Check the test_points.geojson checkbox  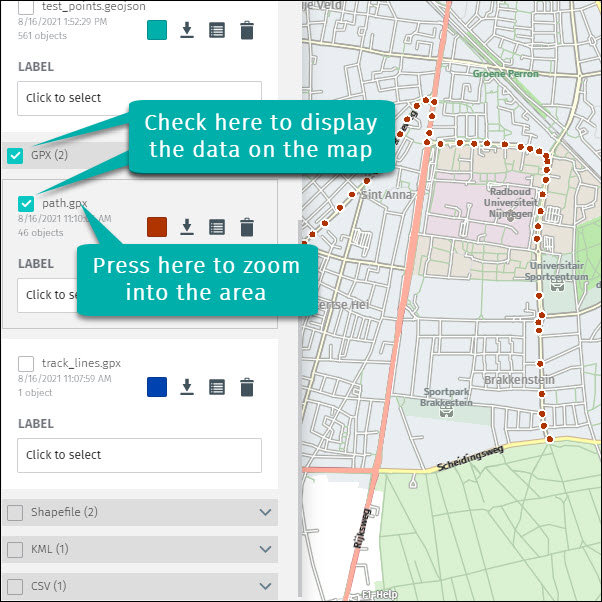pos(26,7)
